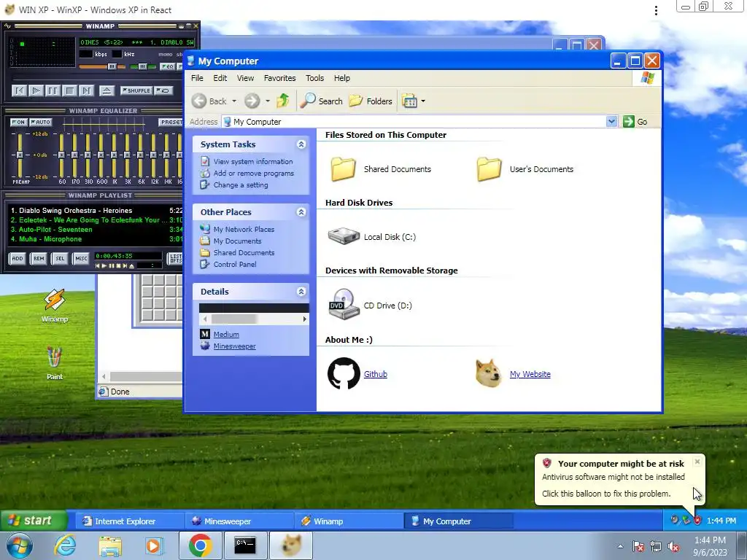Open equalizer Presets menu
Screen dimensions: 747x560
tap(171, 122)
